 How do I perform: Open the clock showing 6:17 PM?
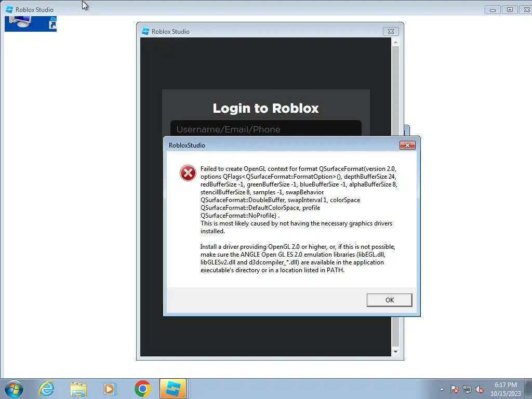pyautogui.click(x=506, y=389)
